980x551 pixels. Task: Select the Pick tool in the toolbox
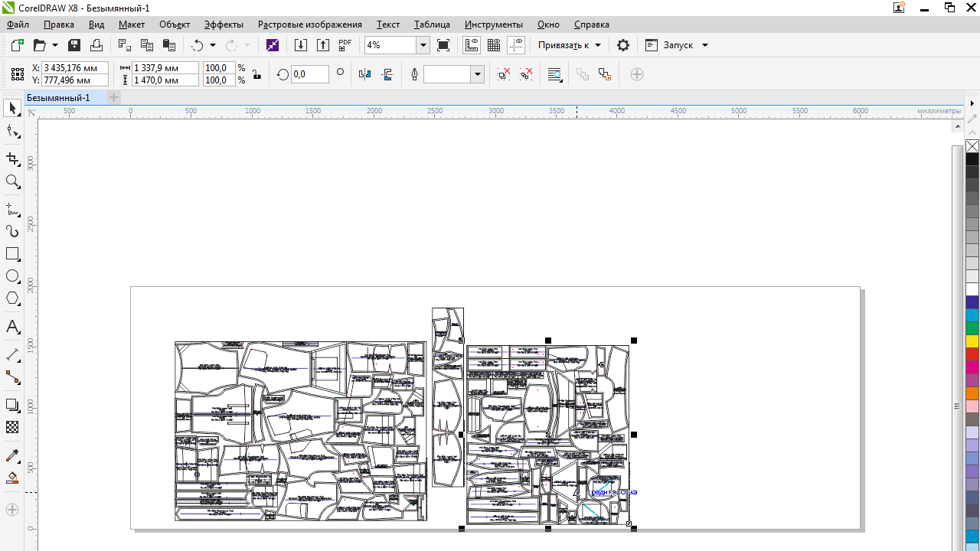coord(12,109)
